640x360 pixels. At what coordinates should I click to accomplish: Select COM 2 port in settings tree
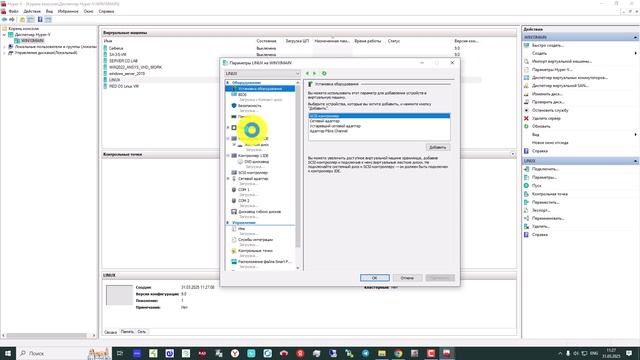(243, 200)
